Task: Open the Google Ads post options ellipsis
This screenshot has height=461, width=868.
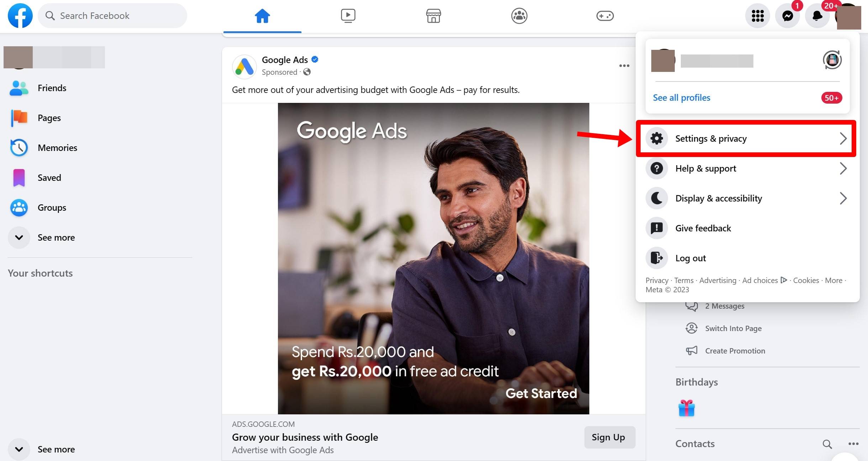Action: click(x=624, y=66)
